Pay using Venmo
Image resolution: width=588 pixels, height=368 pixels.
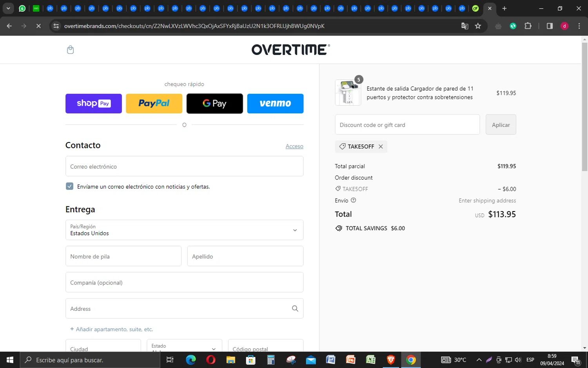tap(275, 104)
